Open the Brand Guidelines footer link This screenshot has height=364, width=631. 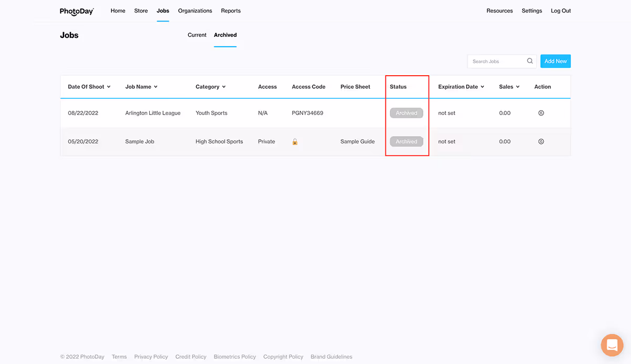point(331,357)
